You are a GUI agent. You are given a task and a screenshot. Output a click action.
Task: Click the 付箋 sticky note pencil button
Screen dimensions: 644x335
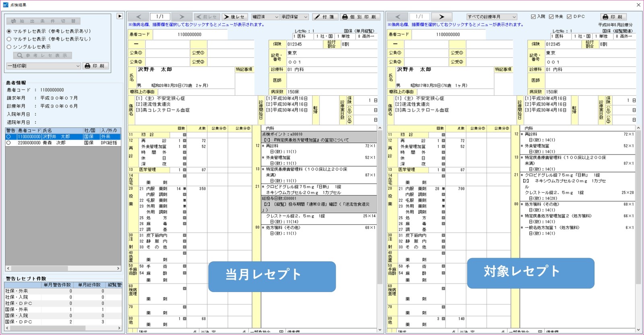(324, 17)
